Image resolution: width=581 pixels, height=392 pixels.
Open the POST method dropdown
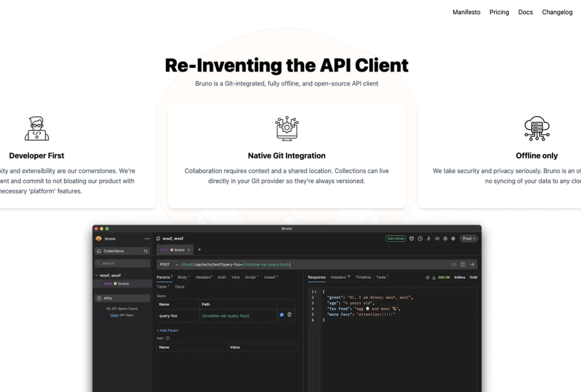point(169,265)
